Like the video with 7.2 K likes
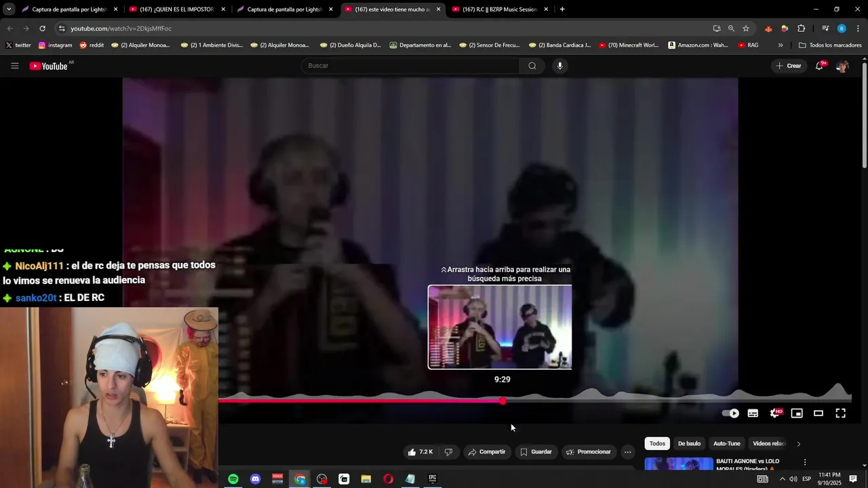The image size is (868, 488). pos(420,452)
